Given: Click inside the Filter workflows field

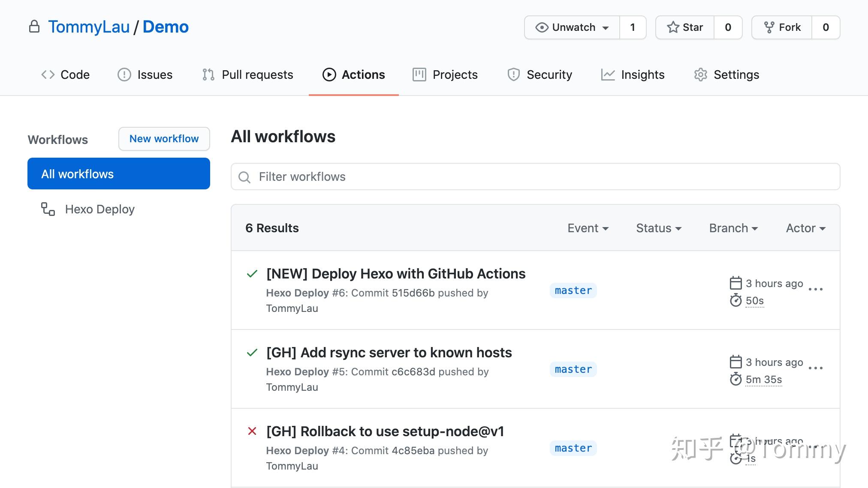Looking at the screenshot, I should 429,177.
